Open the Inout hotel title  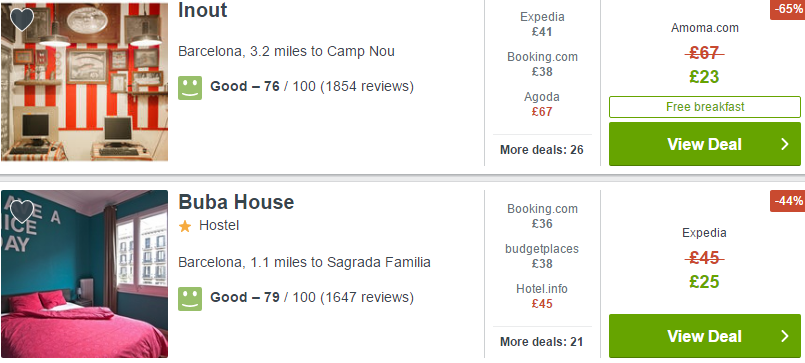(203, 10)
